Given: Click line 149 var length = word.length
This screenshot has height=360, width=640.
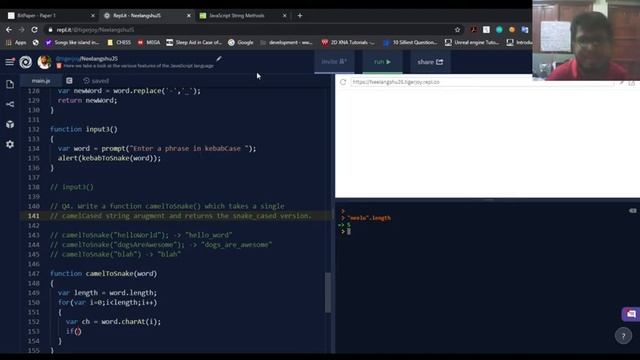Looking at the screenshot, I should click(x=107, y=293).
